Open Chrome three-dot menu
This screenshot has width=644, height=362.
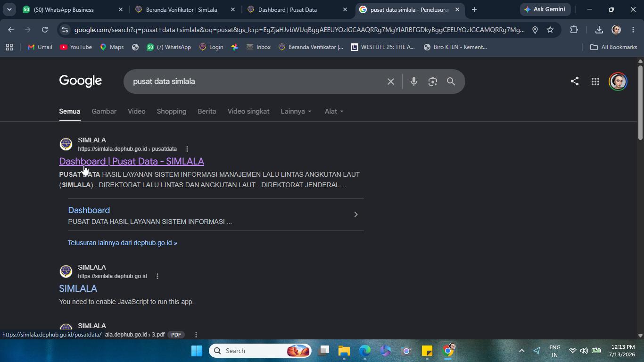633,30
